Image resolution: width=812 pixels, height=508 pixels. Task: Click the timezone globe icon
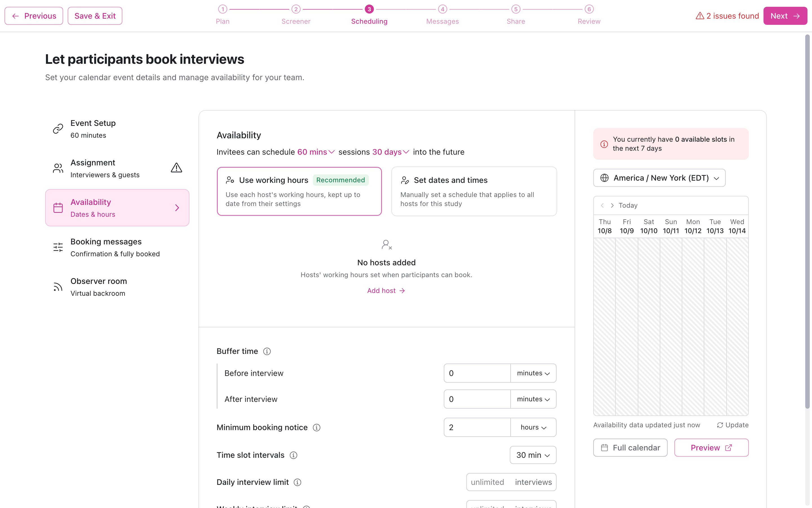point(604,178)
